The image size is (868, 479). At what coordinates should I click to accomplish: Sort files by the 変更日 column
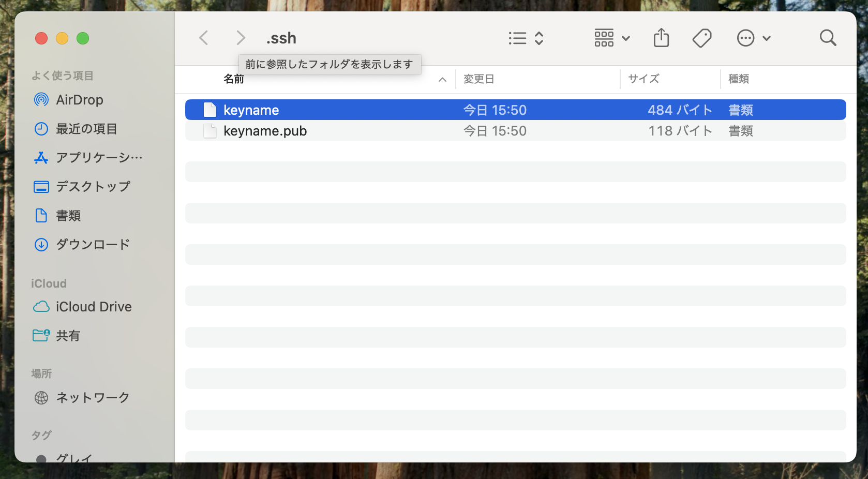(x=478, y=79)
